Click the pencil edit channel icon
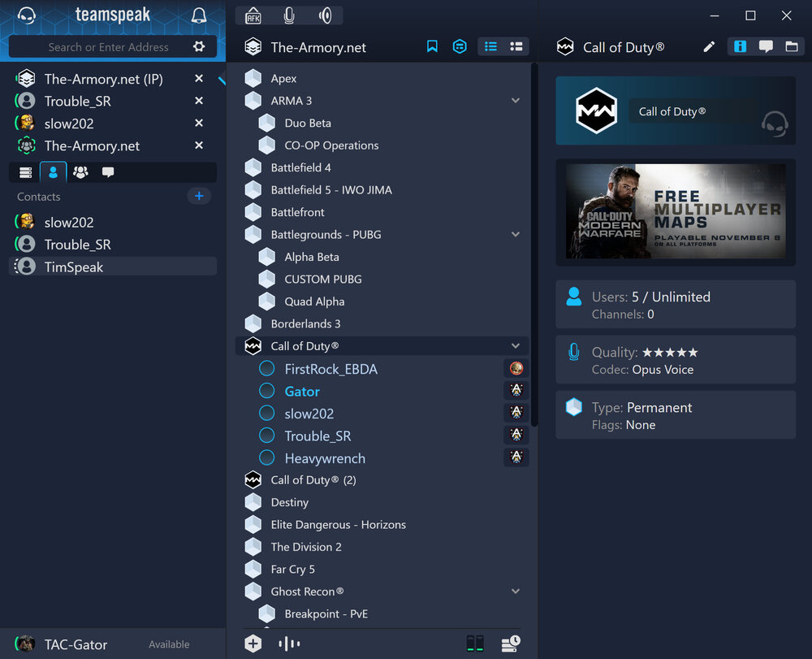Viewport: 812px width, 659px height. click(709, 47)
